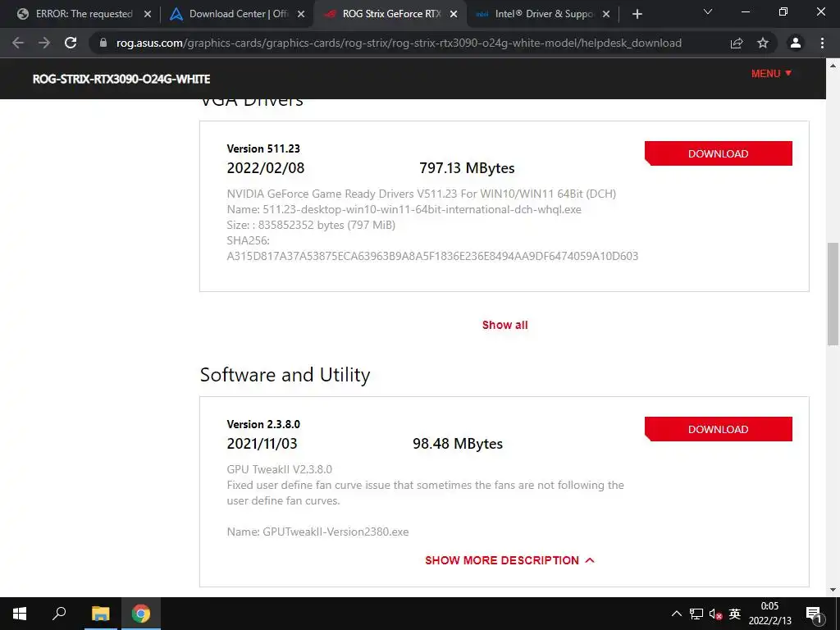Select ROG Strix GeForce RTX tab
The image size is (840, 630).
(x=391, y=14)
